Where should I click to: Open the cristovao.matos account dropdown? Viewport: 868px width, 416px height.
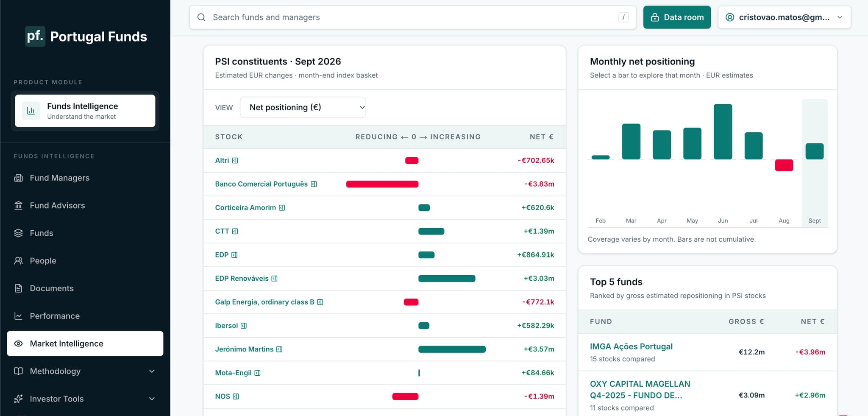click(784, 17)
